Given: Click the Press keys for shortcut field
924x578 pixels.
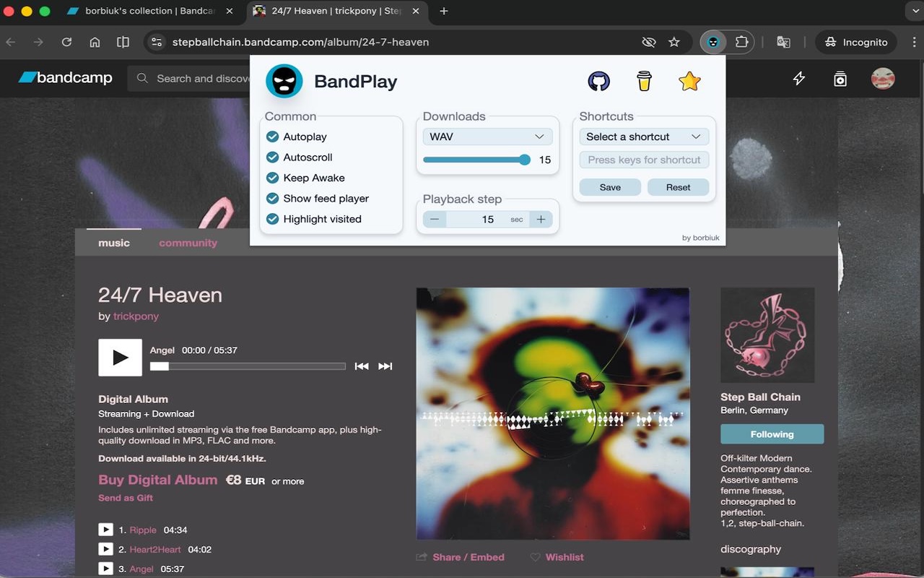Looking at the screenshot, I should [645, 160].
